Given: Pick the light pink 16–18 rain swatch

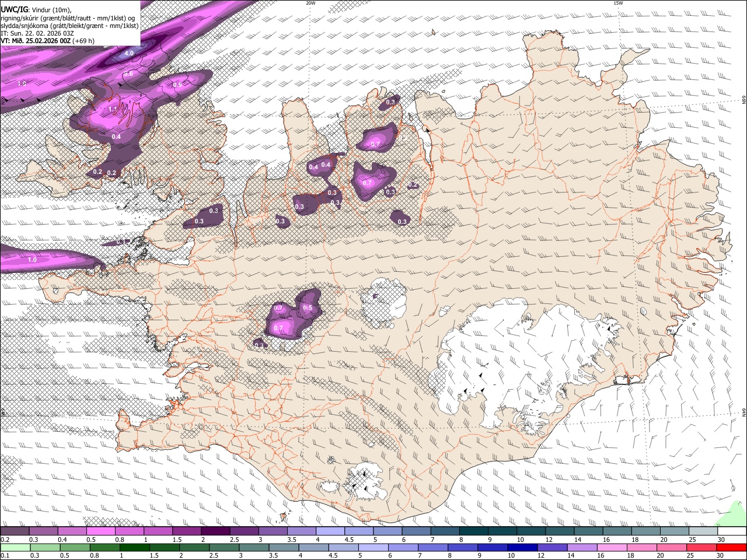Looking at the screenshot, I should (x=612, y=547).
